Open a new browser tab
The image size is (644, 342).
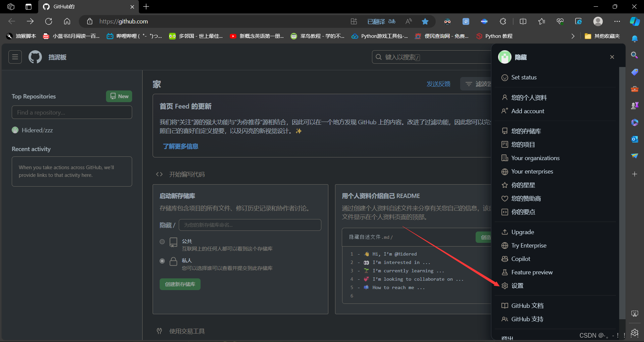click(146, 6)
